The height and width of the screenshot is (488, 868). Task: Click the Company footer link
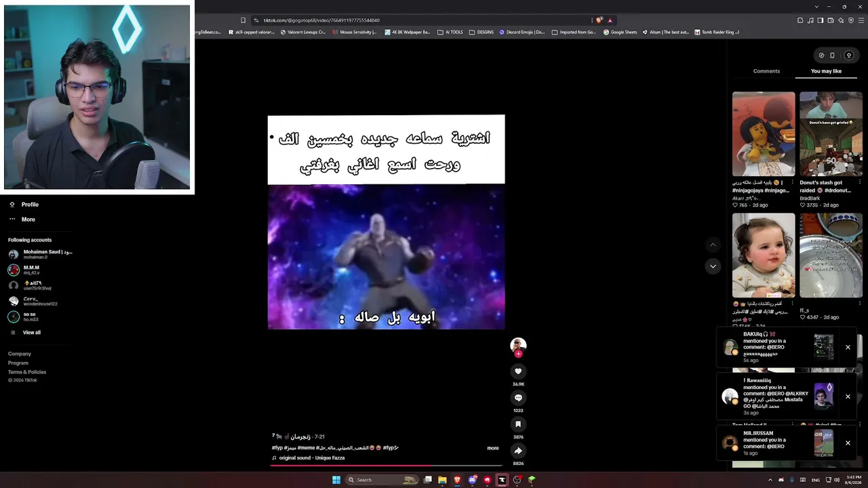coord(20,354)
